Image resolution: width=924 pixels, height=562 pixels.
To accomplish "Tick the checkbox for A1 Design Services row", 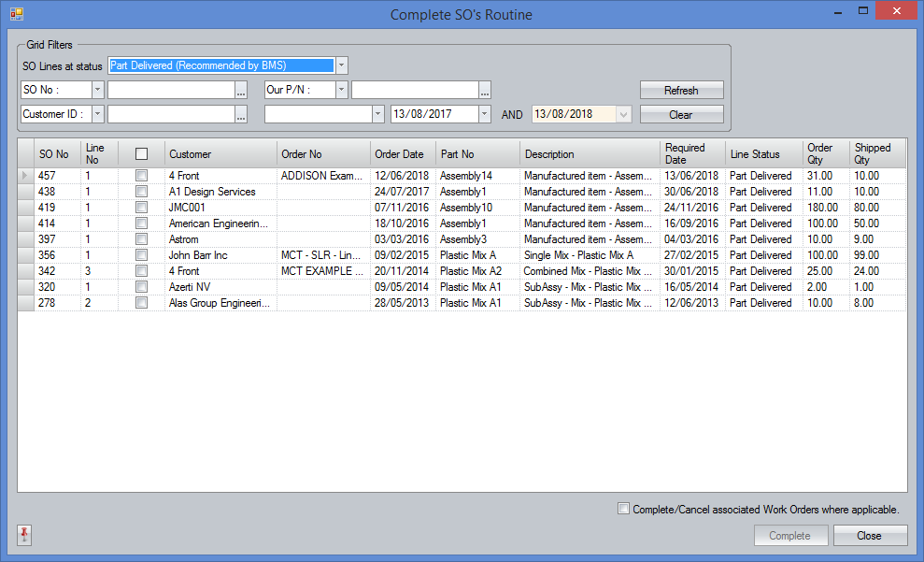I will click(x=141, y=192).
